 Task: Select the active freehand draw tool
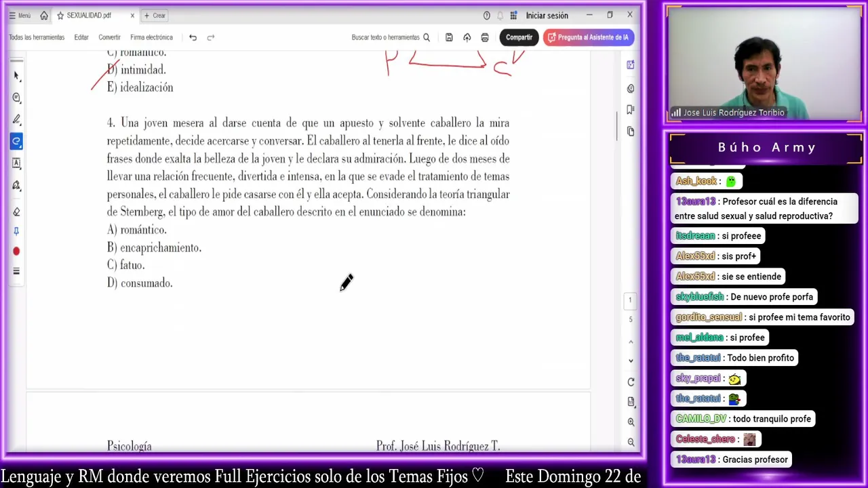pyautogui.click(x=16, y=141)
